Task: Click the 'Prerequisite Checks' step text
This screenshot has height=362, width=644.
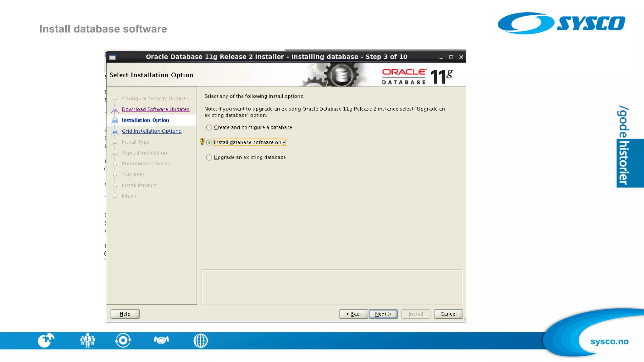Action: coord(146,164)
